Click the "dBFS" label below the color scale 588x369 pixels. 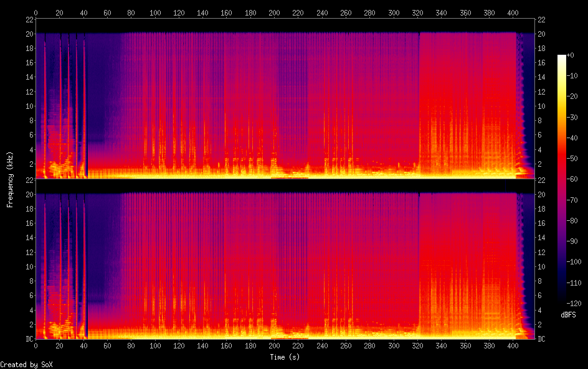(567, 315)
